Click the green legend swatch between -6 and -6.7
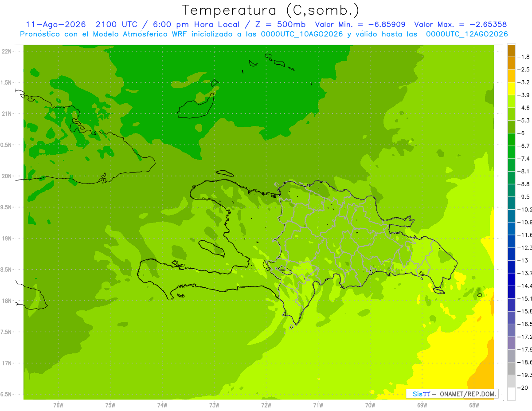Viewport: 532px width, 411px height. 511,140
